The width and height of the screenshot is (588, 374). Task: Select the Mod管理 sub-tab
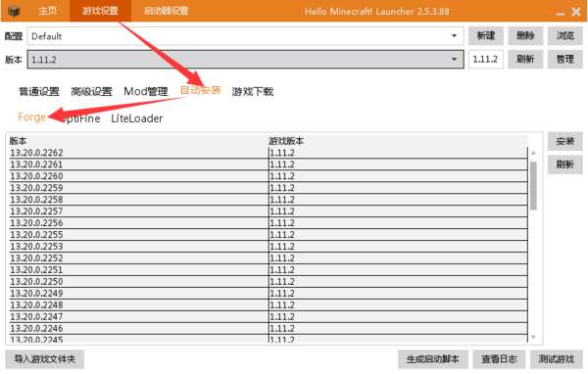[x=146, y=91]
